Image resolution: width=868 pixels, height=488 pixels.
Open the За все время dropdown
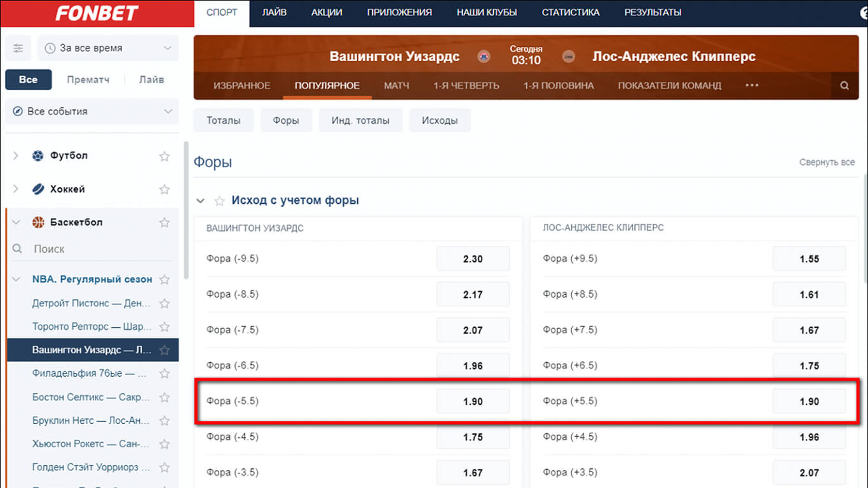point(108,48)
